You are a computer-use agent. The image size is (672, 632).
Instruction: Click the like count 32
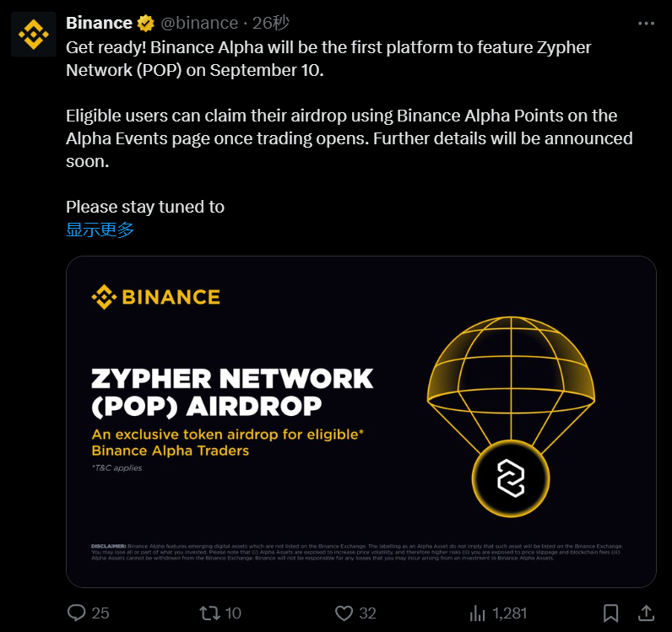tap(369, 613)
